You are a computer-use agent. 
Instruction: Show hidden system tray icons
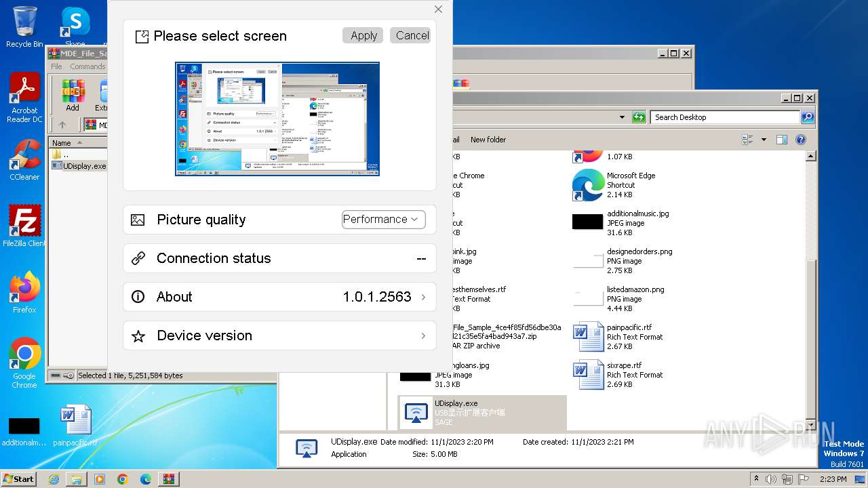point(756,479)
